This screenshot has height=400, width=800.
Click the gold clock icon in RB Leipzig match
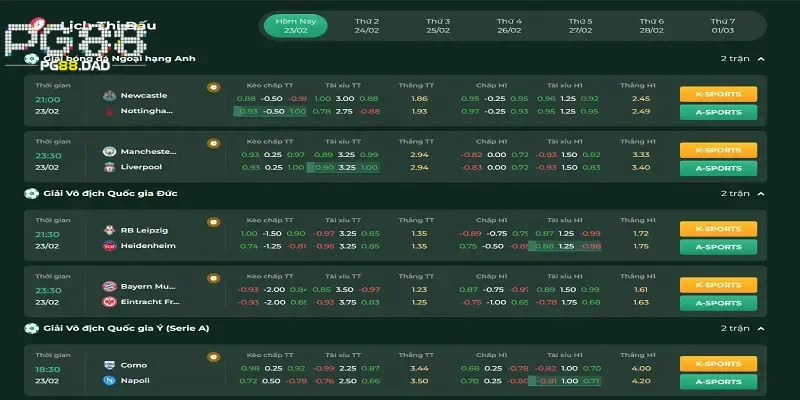pyautogui.click(x=213, y=222)
